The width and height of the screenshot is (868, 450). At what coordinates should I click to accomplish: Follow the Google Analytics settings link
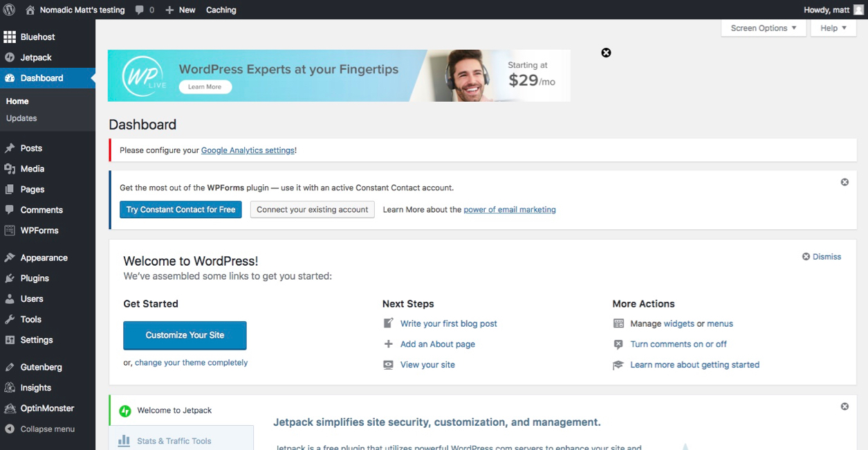pyautogui.click(x=248, y=150)
